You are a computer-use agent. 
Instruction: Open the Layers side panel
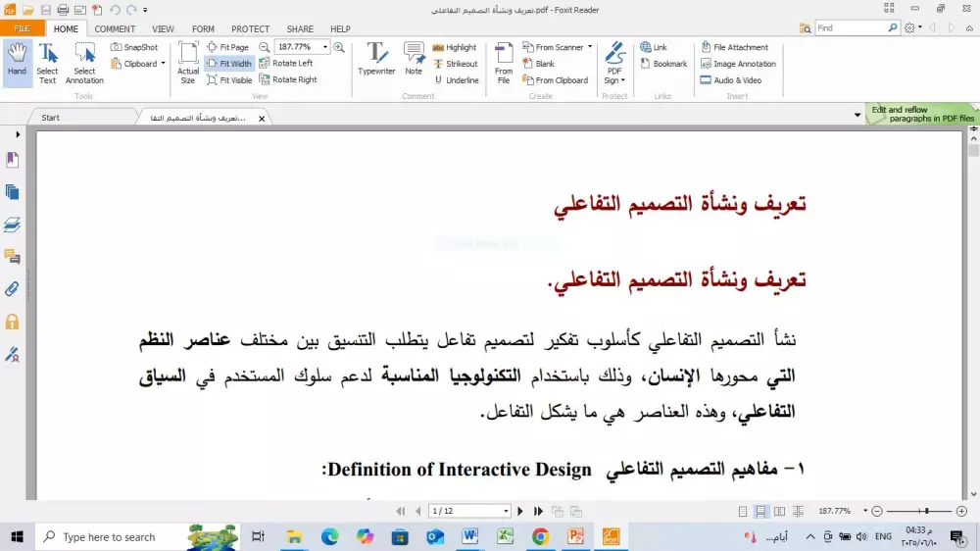12,225
